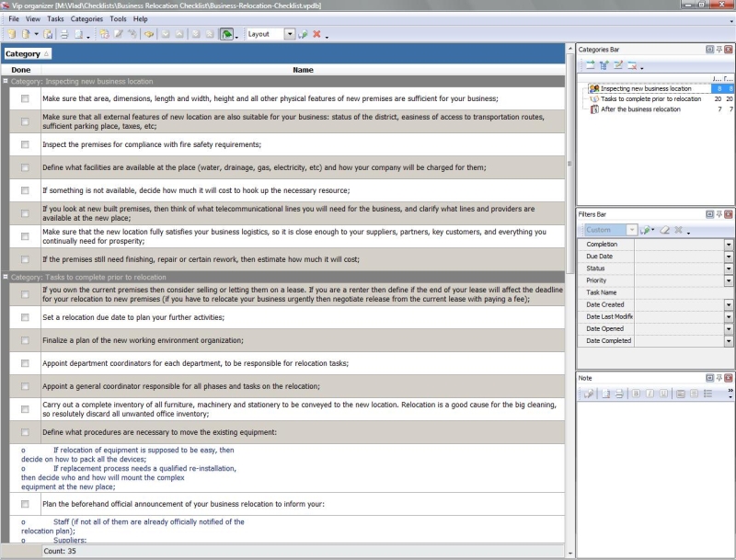This screenshot has height=560, width=736.
Task: Click the eraser clear filter icon
Action: [x=664, y=230]
